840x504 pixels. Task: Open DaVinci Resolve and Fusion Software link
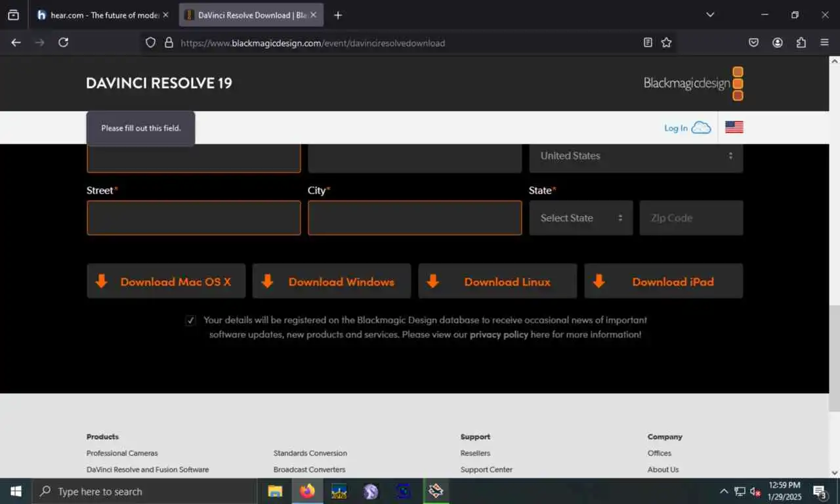tap(148, 469)
